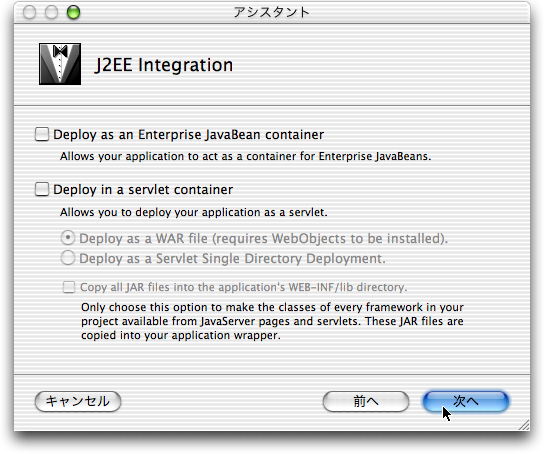
Task: Check Deploy in a servlet container
Action: click(42, 189)
